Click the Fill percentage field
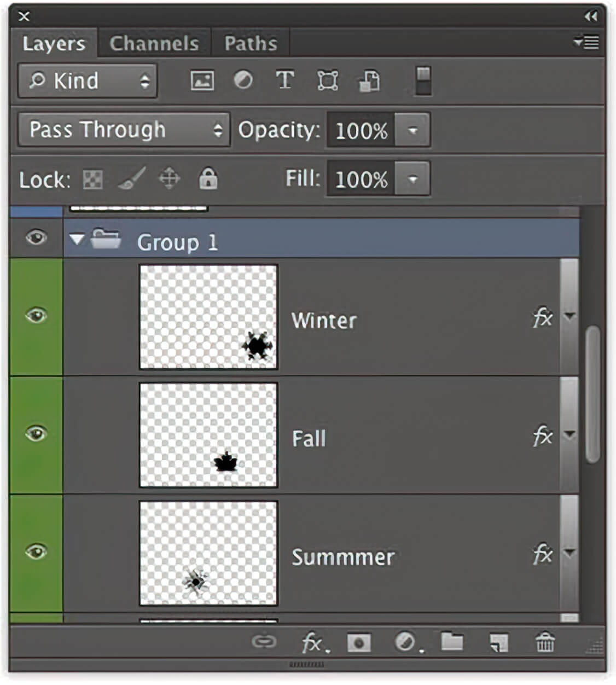This screenshot has width=616, height=685. [361, 179]
